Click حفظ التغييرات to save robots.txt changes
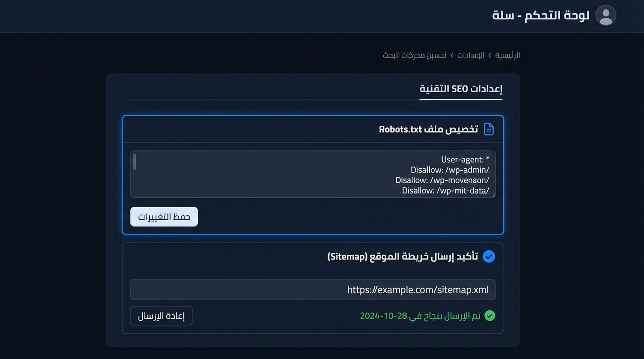The image size is (644, 359). pos(164,216)
